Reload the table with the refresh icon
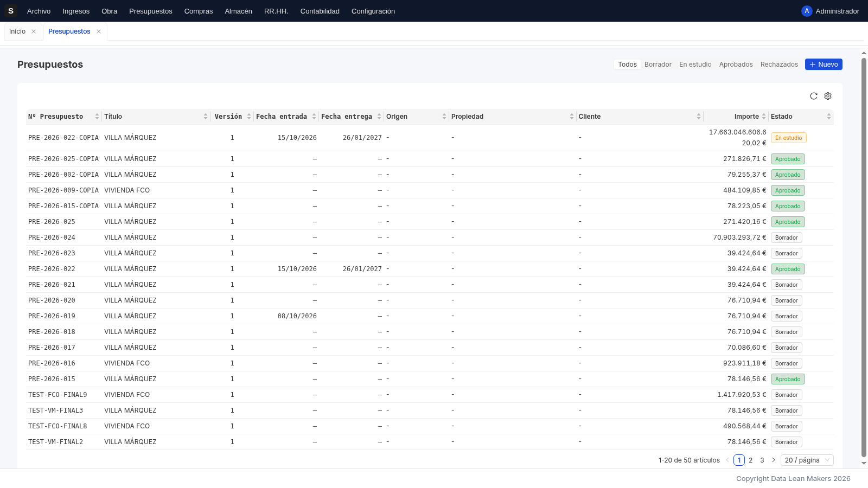The width and height of the screenshot is (868, 488). pyautogui.click(x=814, y=96)
